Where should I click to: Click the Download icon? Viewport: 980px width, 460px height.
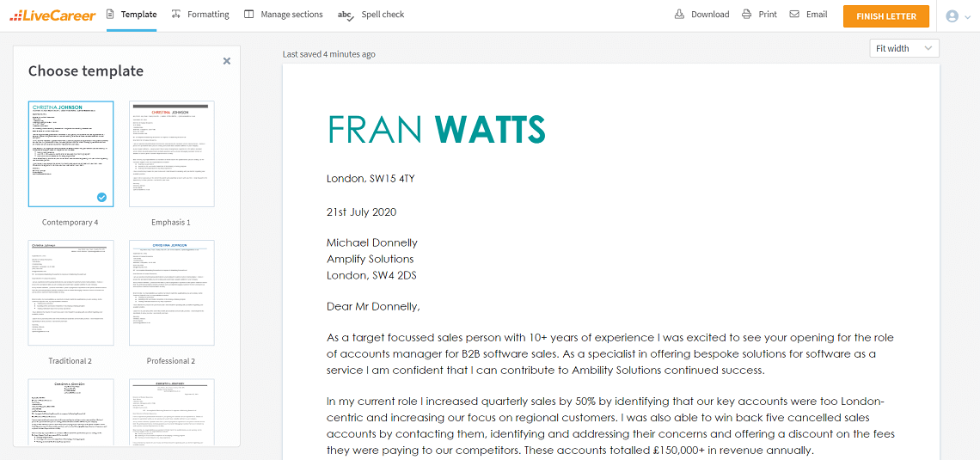[679, 15]
